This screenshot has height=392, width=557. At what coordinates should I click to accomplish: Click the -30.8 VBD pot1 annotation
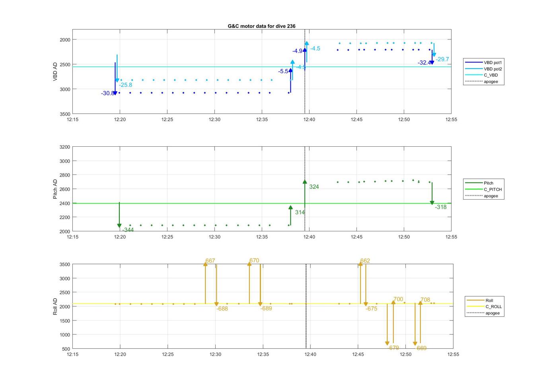(x=107, y=93)
